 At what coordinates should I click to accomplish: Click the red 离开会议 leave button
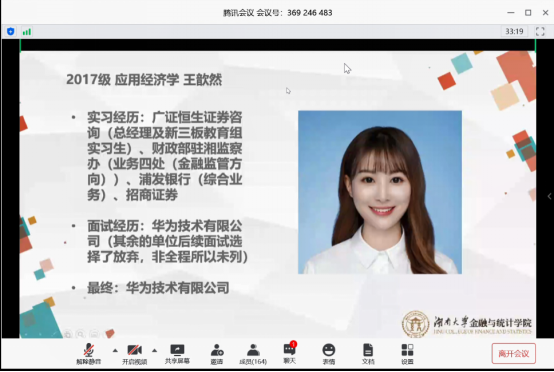(x=513, y=354)
